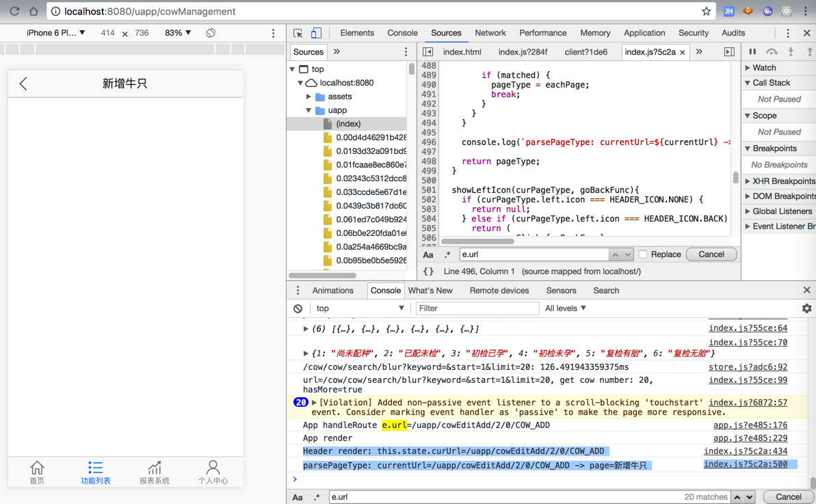Toggle the device toolbar icon
This screenshot has width=816, height=504.
coord(316,33)
